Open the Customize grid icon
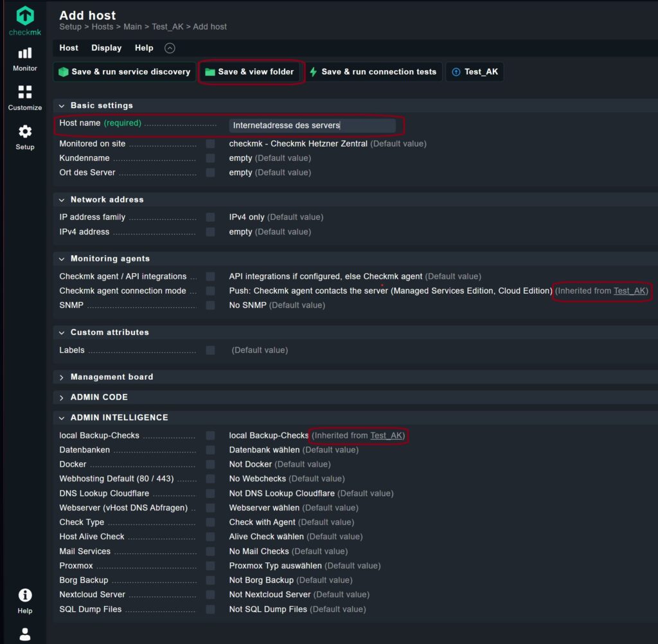The image size is (658, 644). tap(25, 92)
